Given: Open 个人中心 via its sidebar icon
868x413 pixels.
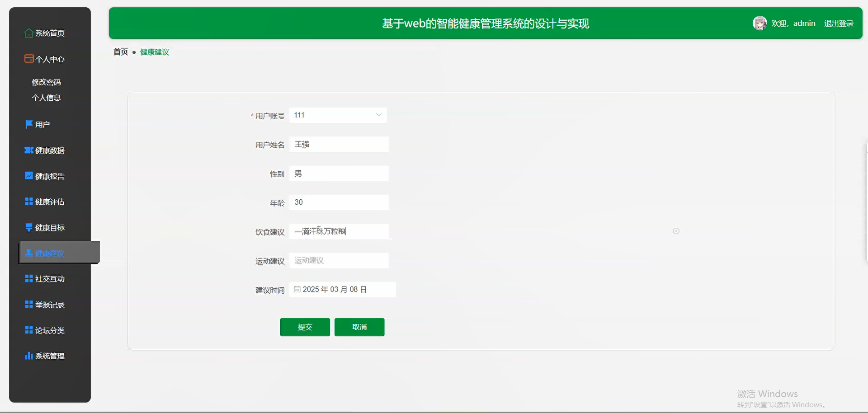Looking at the screenshot, I should pyautogui.click(x=28, y=59).
